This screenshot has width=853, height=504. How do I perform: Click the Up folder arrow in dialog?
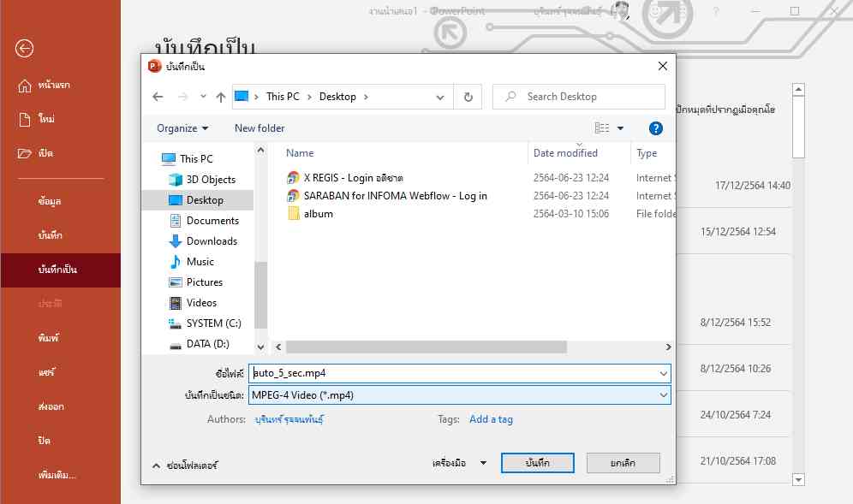pyautogui.click(x=221, y=98)
